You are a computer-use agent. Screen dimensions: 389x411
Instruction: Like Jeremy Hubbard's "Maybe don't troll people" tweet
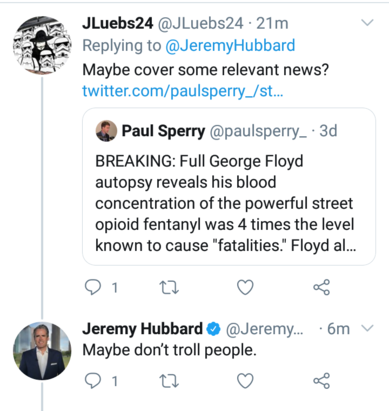click(245, 381)
